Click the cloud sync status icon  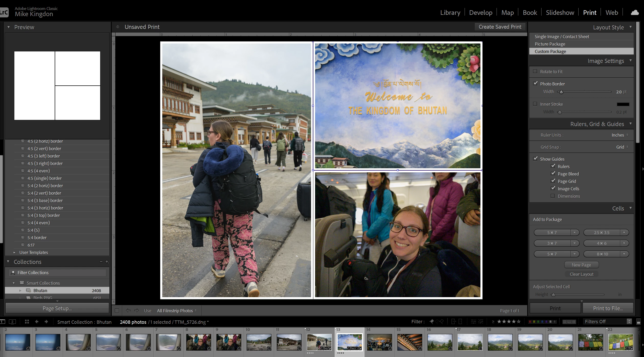click(635, 13)
